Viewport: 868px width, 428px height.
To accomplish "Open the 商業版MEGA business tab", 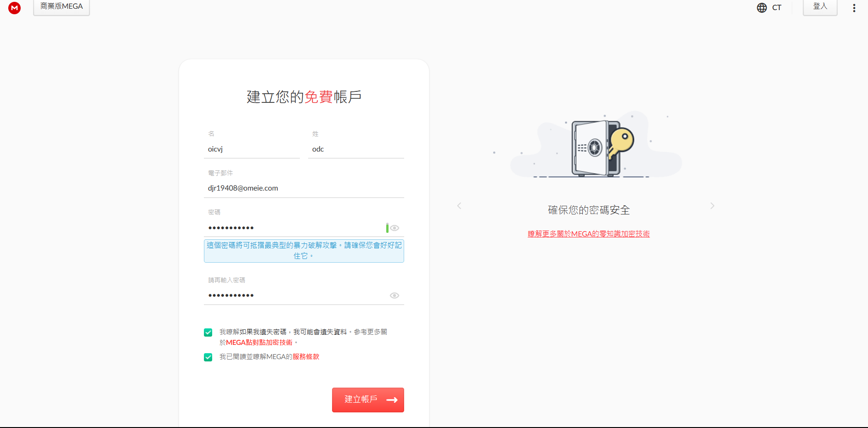I will tap(62, 7).
